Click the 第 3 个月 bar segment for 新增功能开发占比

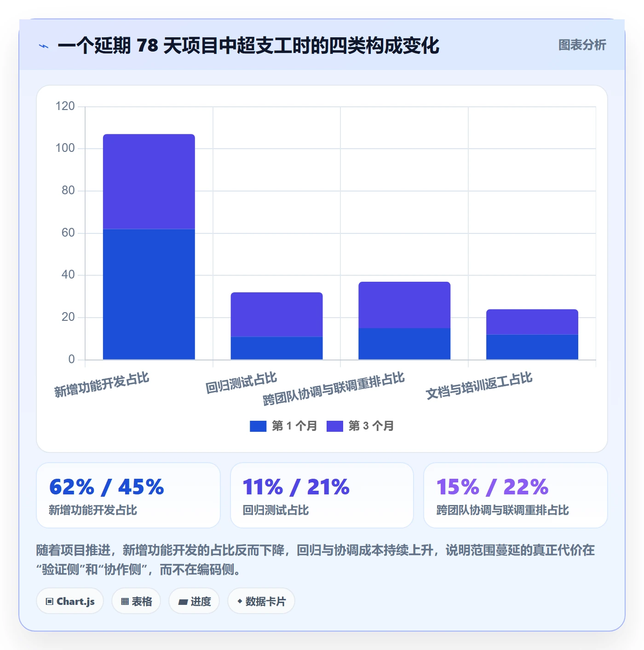(x=149, y=182)
